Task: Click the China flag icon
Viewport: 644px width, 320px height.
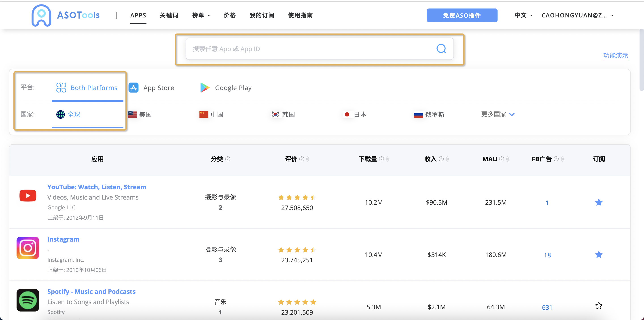Action: (x=204, y=114)
